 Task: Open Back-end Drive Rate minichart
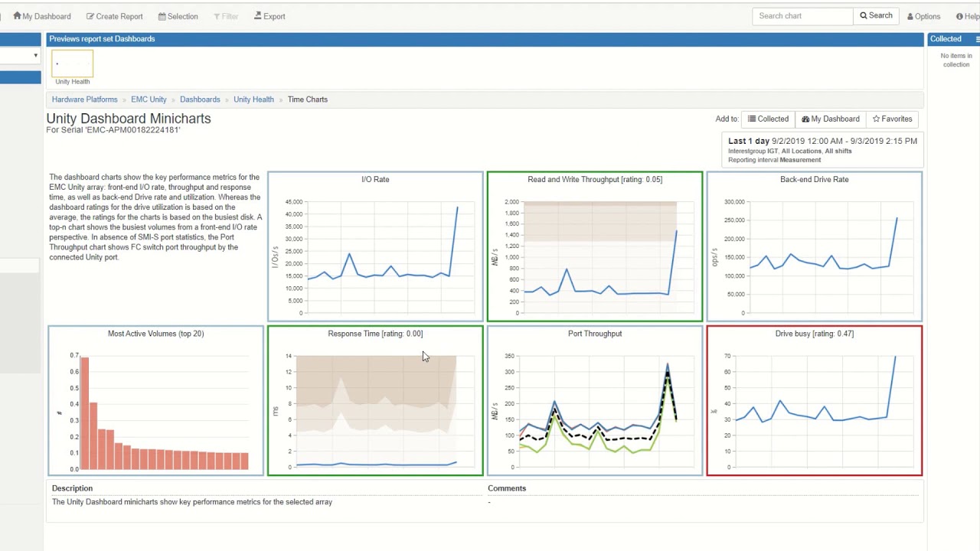(815, 246)
